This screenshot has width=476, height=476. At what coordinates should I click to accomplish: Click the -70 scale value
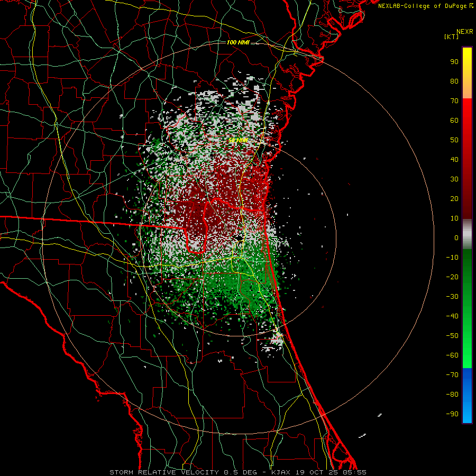[452, 375]
